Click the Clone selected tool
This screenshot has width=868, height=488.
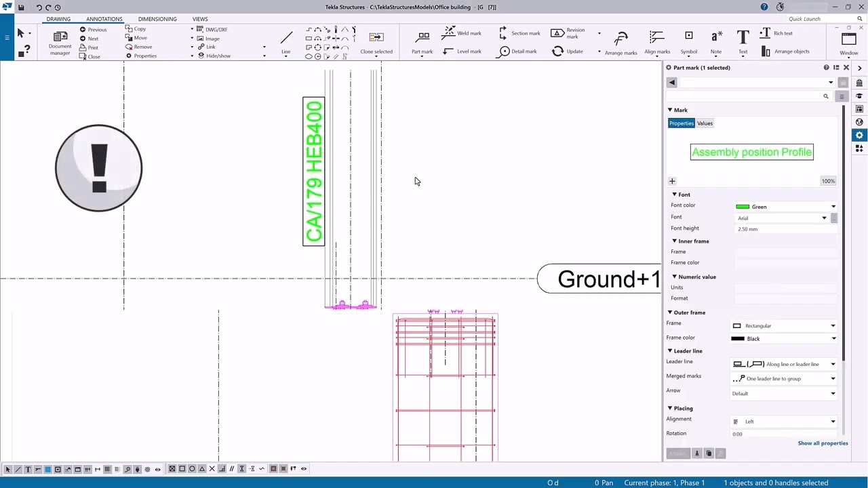coord(376,42)
